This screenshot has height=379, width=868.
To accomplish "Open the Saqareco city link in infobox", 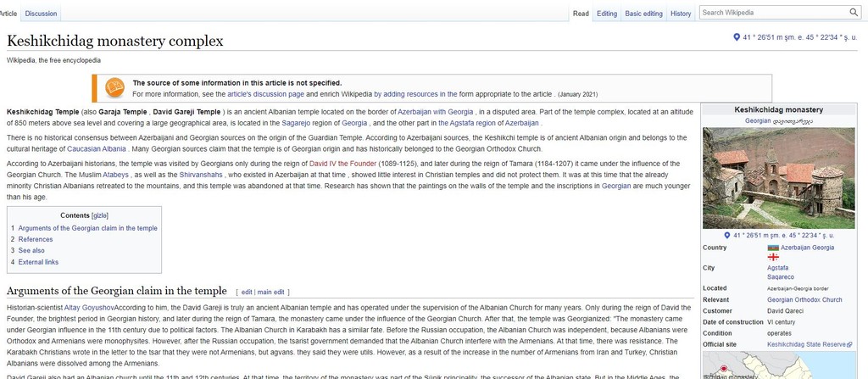I will 781,277.
